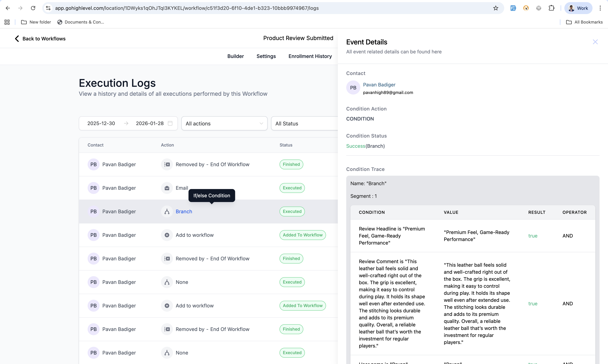
Task: Reload the page
Action: tap(33, 8)
